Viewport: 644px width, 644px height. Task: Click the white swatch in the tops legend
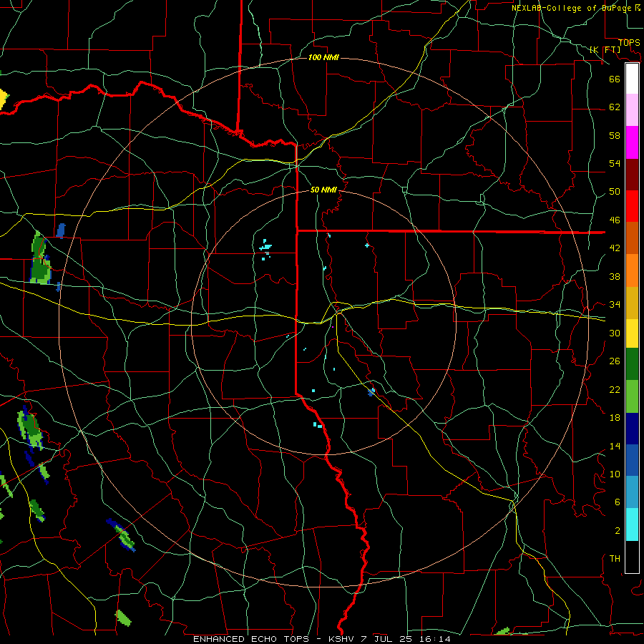tap(632, 79)
